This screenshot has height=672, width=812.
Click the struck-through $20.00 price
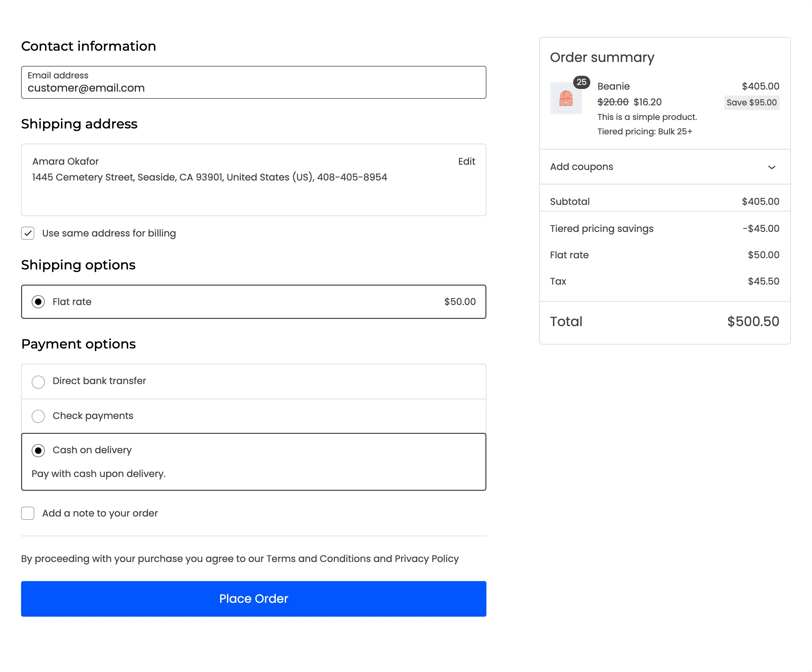(613, 102)
